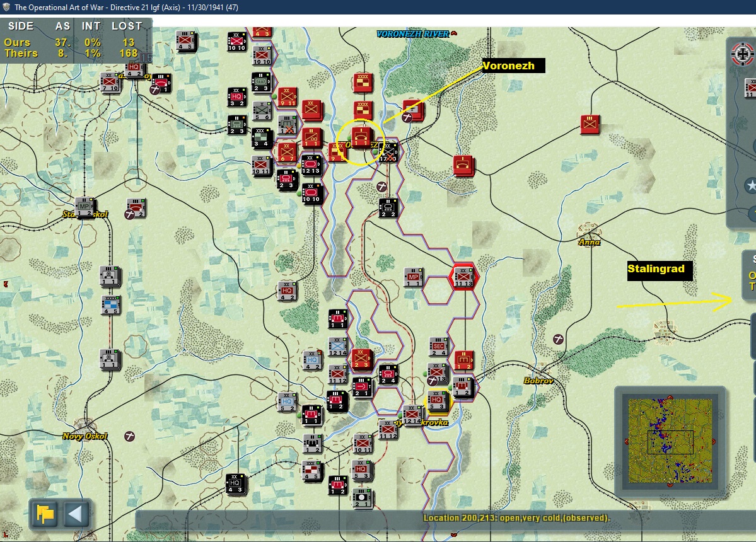Select the red telephone-symbol counter southeast of Voronezh
This screenshot has height=542, width=756.
pos(463,165)
